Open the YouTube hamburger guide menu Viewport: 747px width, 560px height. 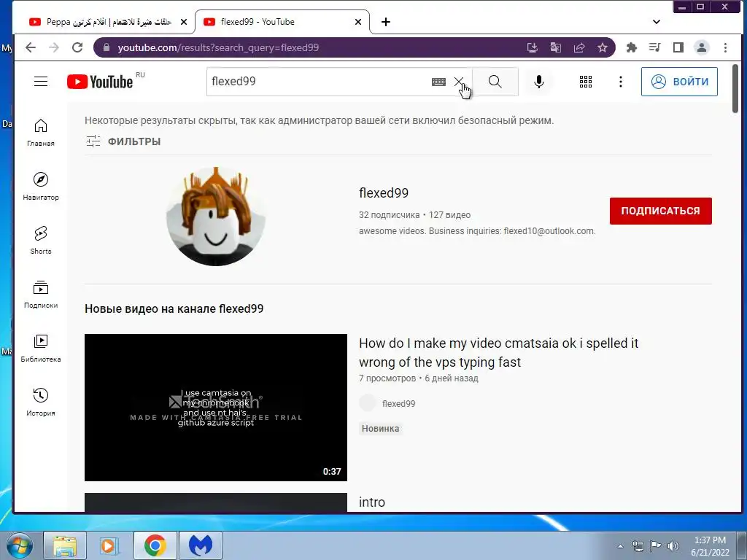click(x=41, y=82)
